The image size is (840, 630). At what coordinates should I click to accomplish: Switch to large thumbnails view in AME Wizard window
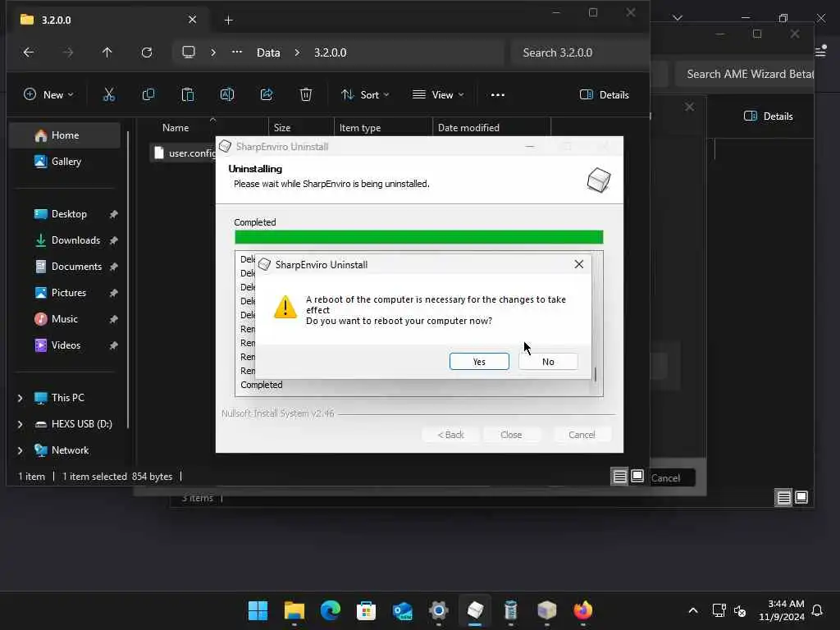pos(801,498)
